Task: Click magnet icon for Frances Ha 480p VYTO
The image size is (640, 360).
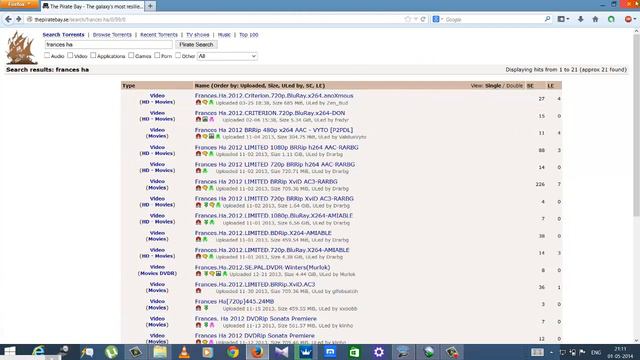Action: tap(198, 137)
